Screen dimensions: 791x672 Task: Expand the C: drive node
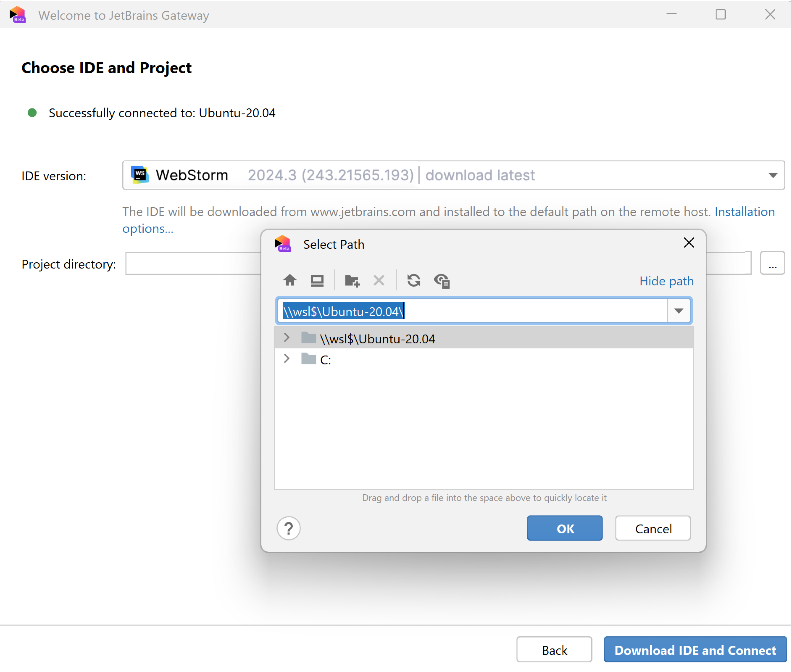287,359
